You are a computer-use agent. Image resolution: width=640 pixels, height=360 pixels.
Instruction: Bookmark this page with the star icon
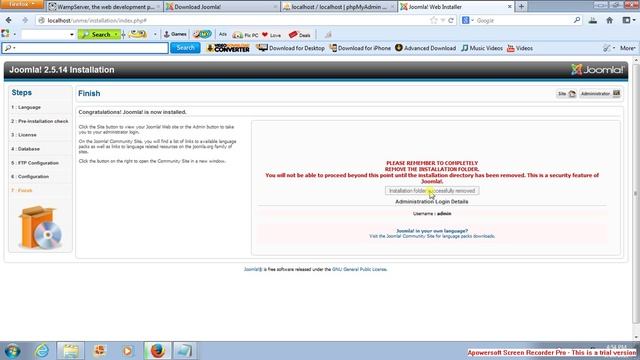coord(433,20)
